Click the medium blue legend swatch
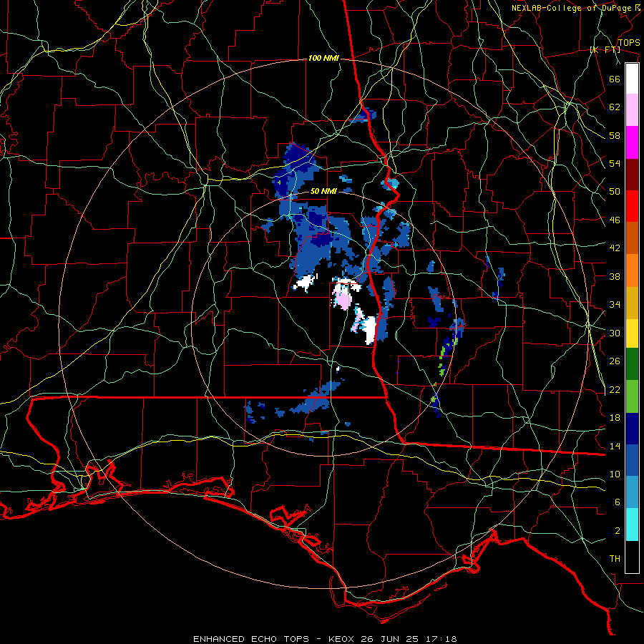Viewport: 644px width, 644px height. [632, 460]
